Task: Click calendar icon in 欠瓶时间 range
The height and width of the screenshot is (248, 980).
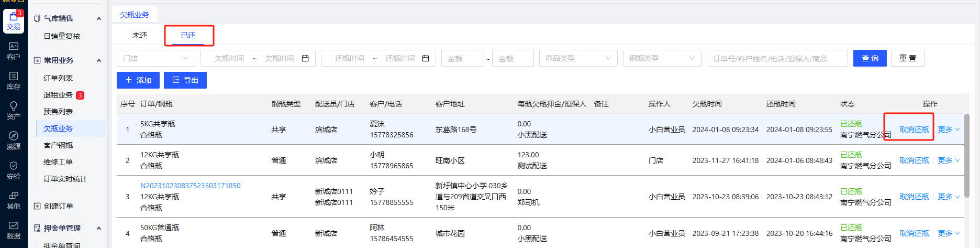Action: click(x=305, y=58)
